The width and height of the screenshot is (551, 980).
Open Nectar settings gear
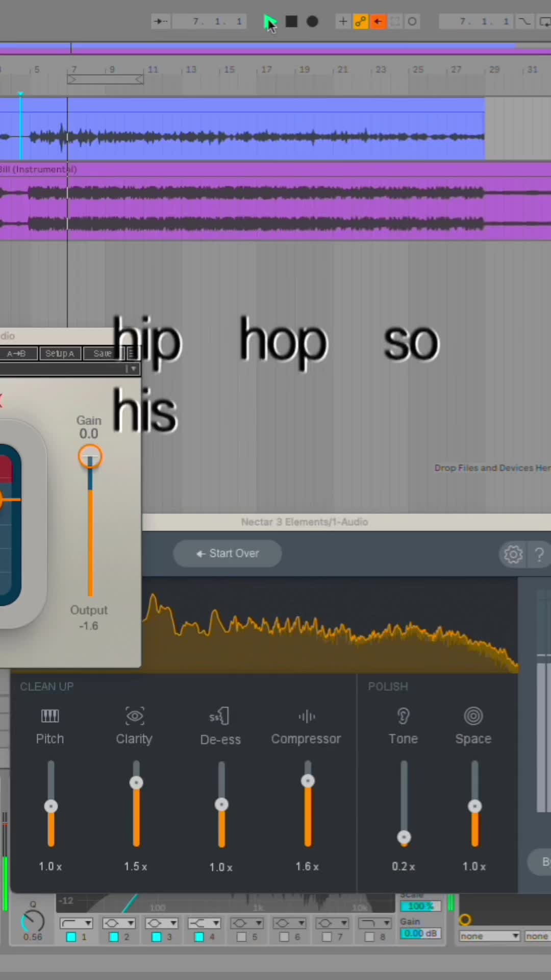[x=513, y=554]
